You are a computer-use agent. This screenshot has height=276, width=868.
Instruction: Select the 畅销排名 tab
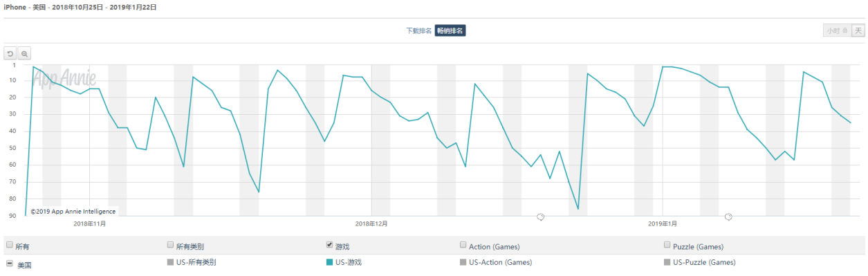pyautogui.click(x=450, y=30)
